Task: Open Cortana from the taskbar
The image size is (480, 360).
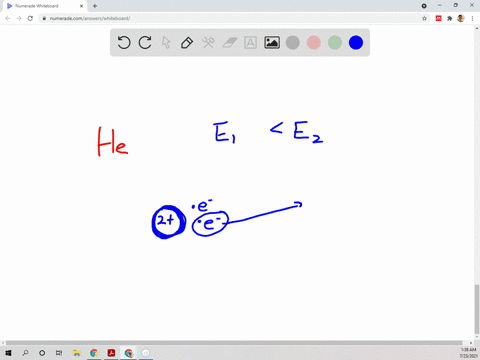Action: (42, 353)
